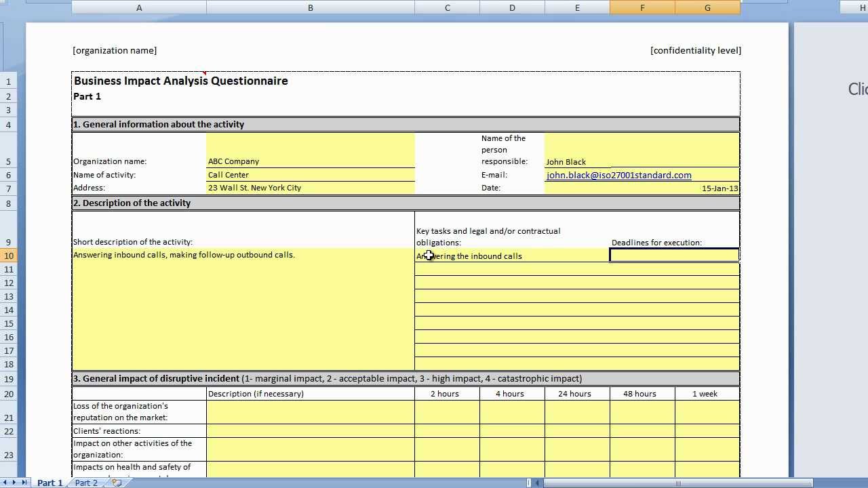Select the Part 1 sheet tab

point(50,483)
